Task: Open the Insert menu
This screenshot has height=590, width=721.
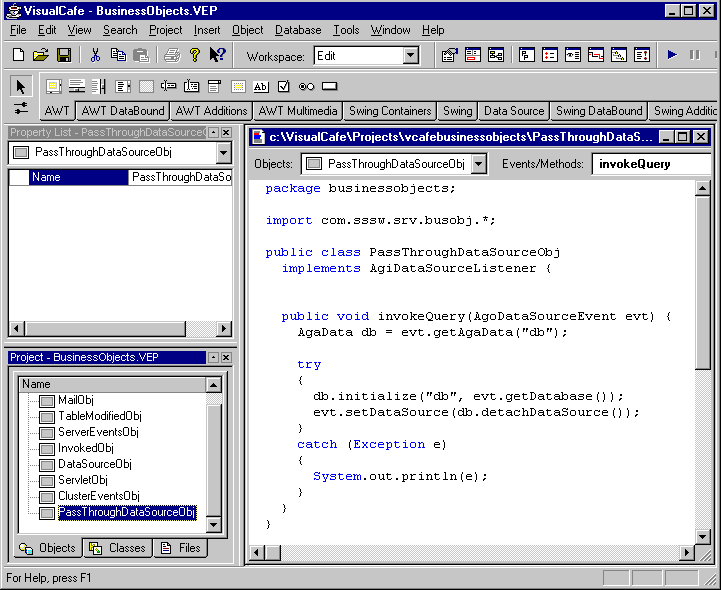Action: (x=207, y=30)
